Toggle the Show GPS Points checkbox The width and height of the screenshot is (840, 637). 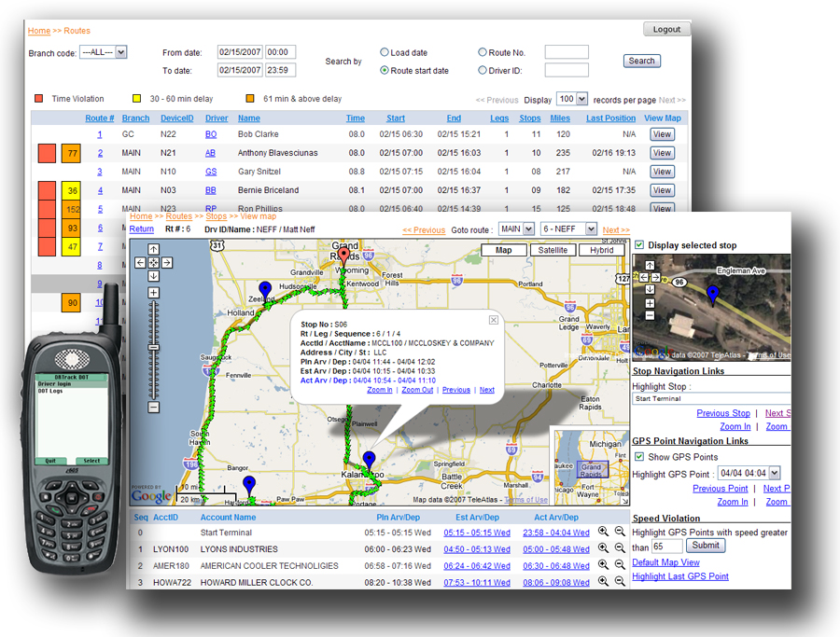point(639,457)
